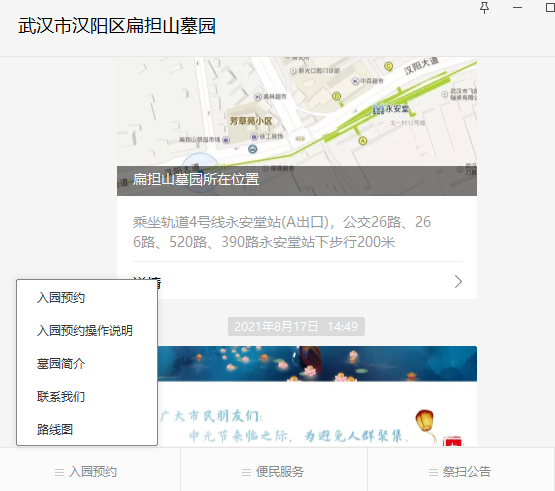Click the yellow C exit marker on map
Screen dimensions: 555x491
388,66
